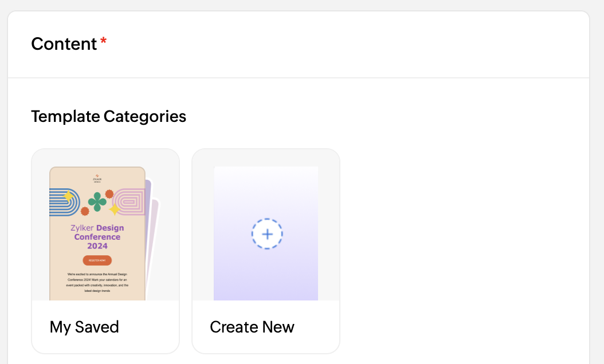This screenshot has width=604, height=364.
Task: Click the small announcement paragraph in the preview
Action: point(97,283)
